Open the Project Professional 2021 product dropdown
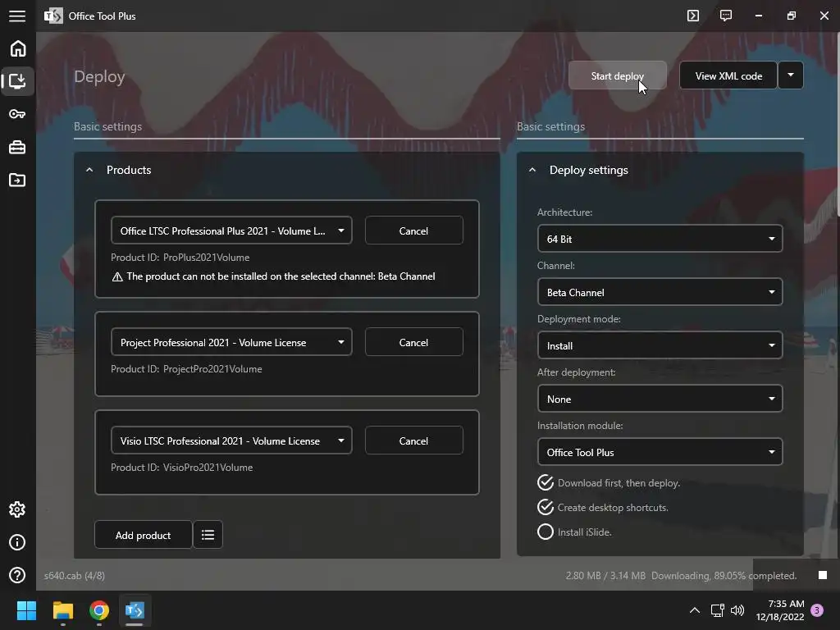Viewport: 840px width, 630px height. 231,342
